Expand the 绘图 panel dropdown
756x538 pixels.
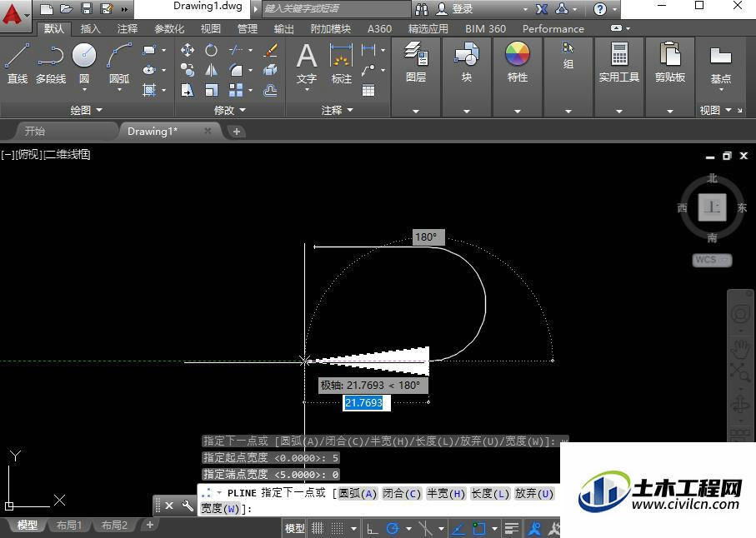(87, 110)
